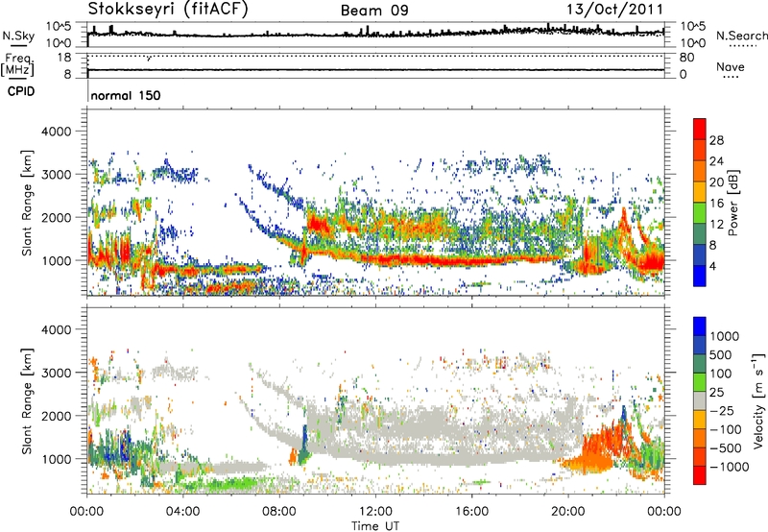This screenshot has width=768, height=532.
Task: Click the 1000 tick on Velocity colorbar
Action: [x=724, y=336]
